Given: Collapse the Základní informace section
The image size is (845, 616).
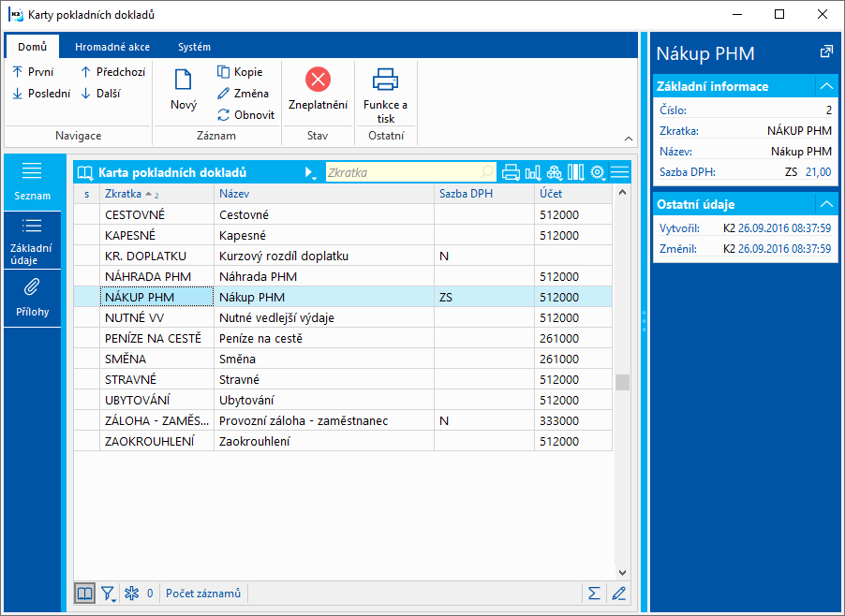Looking at the screenshot, I should click(x=826, y=86).
